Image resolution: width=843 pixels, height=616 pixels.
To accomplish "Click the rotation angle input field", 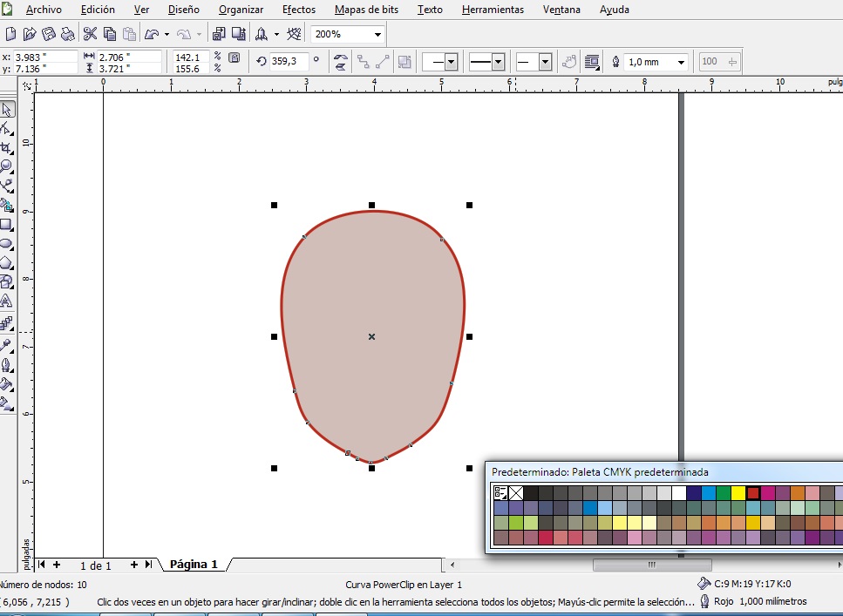I will click(x=288, y=62).
